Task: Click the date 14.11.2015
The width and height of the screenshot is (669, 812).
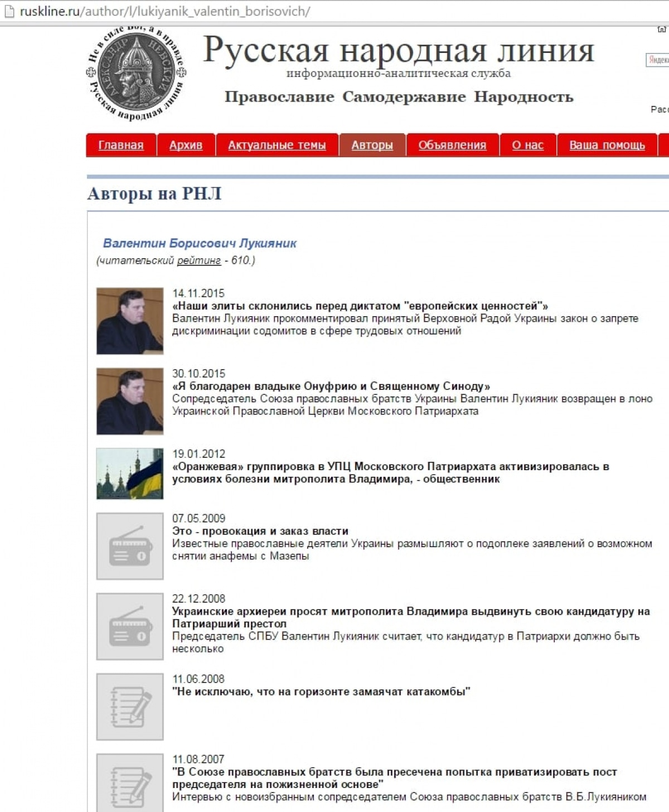Action: [x=198, y=293]
